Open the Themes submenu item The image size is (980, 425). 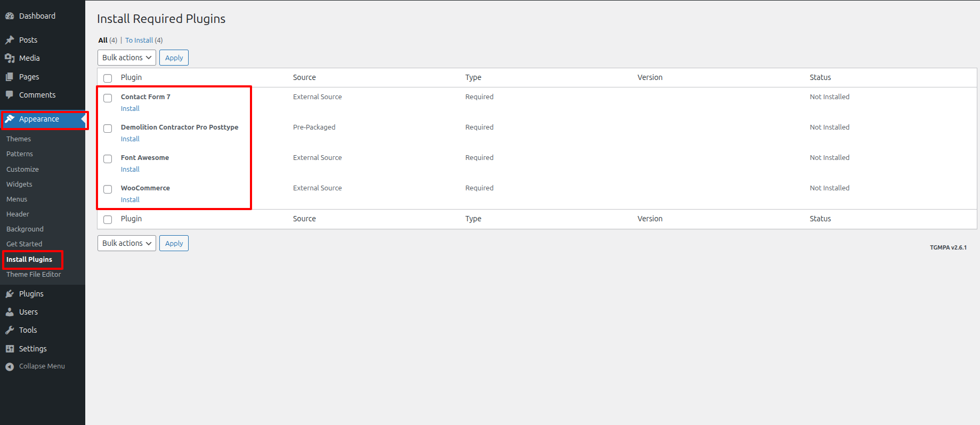point(19,139)
